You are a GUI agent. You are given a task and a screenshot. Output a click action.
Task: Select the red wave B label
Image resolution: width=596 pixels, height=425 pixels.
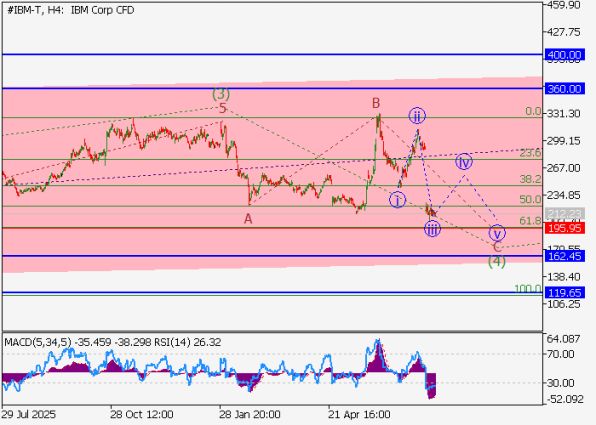point(376,103)
